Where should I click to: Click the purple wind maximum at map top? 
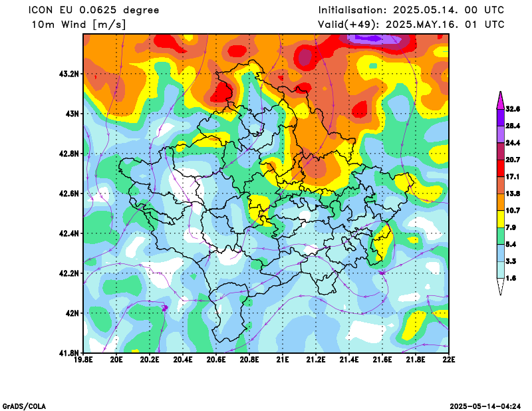pyautogui.click(x=374, y=39)
